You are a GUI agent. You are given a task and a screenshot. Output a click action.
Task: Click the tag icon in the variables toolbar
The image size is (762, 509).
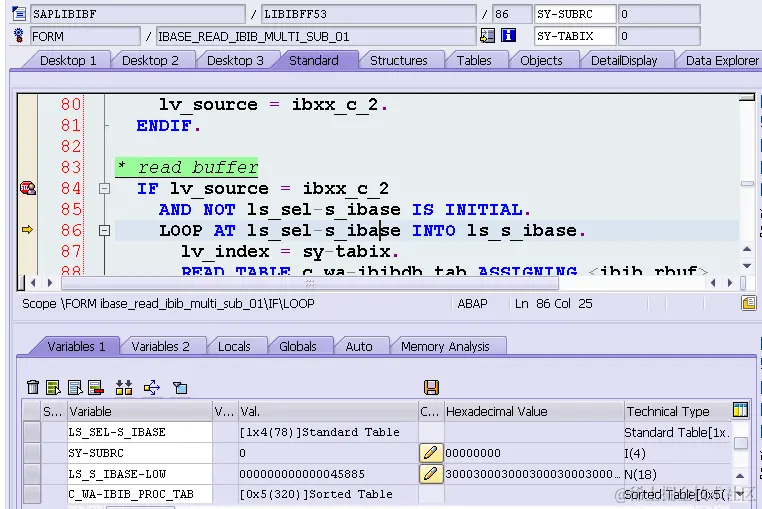click(180, 387)
